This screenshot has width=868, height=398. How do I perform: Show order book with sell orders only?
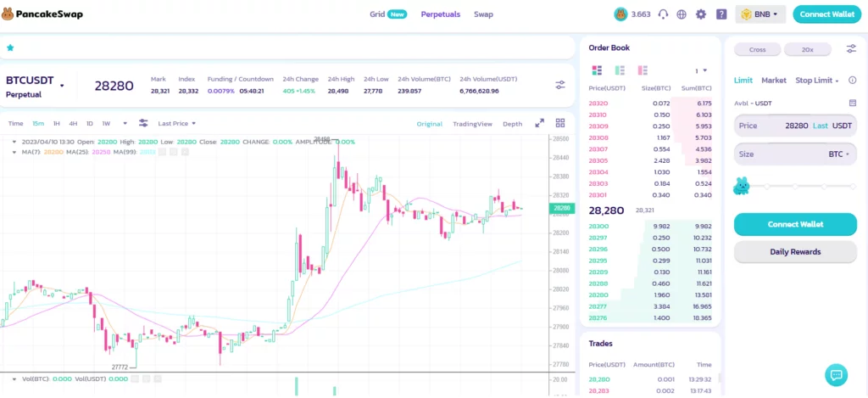tap(642, 70)
